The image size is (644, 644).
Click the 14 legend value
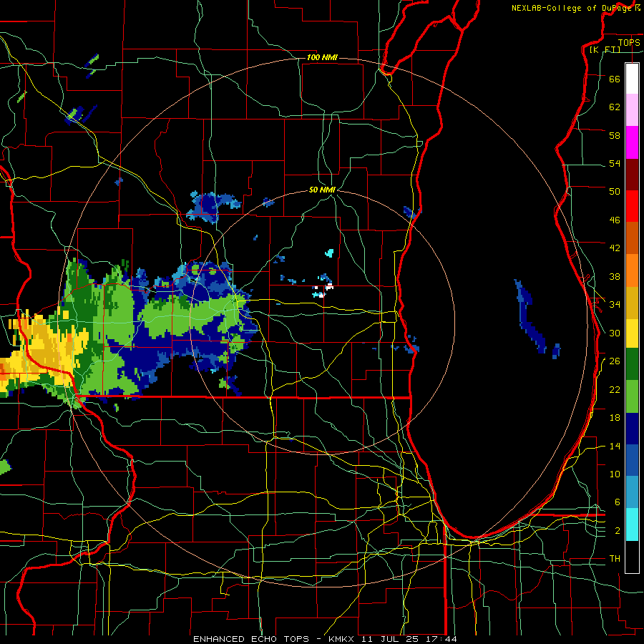click(x=615, y=446)
